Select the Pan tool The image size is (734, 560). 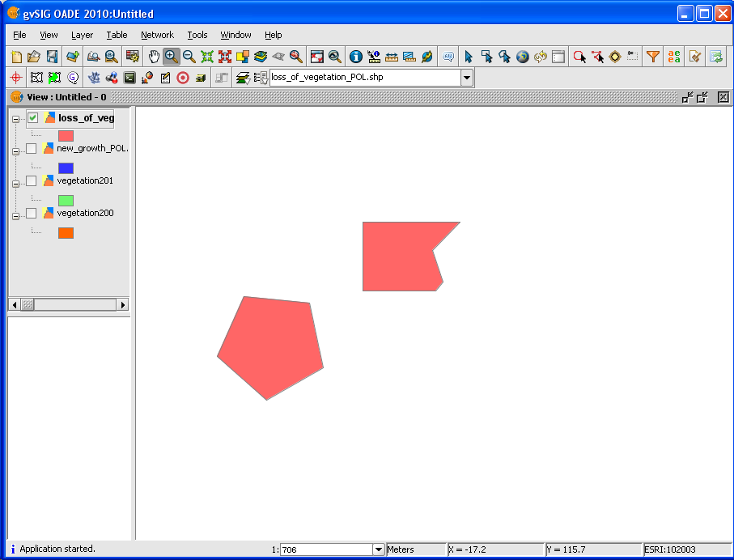(153, 57)
